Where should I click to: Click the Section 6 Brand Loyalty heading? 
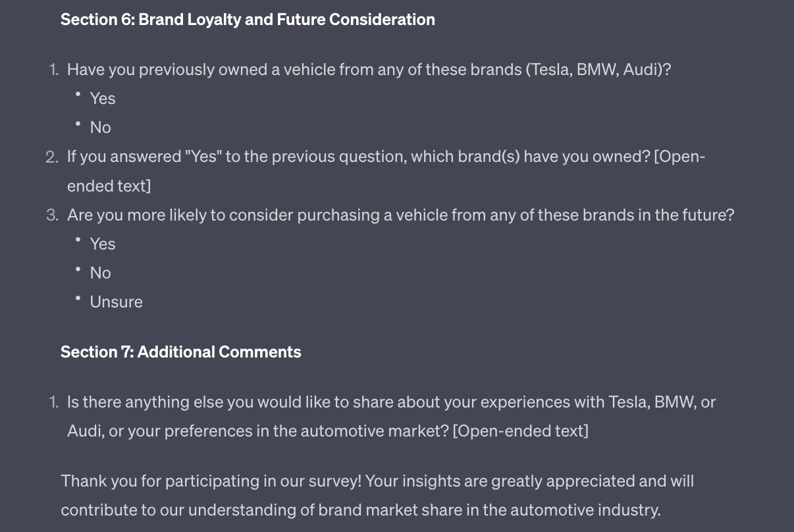pos(248,20)
